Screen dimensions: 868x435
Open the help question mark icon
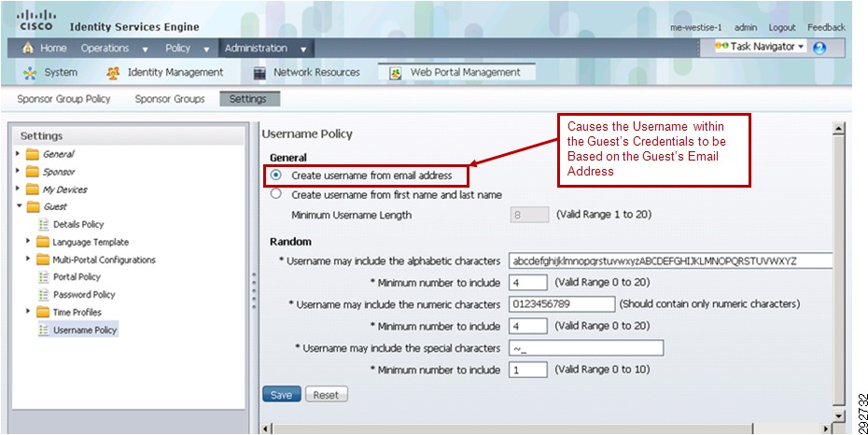point(819,49)
